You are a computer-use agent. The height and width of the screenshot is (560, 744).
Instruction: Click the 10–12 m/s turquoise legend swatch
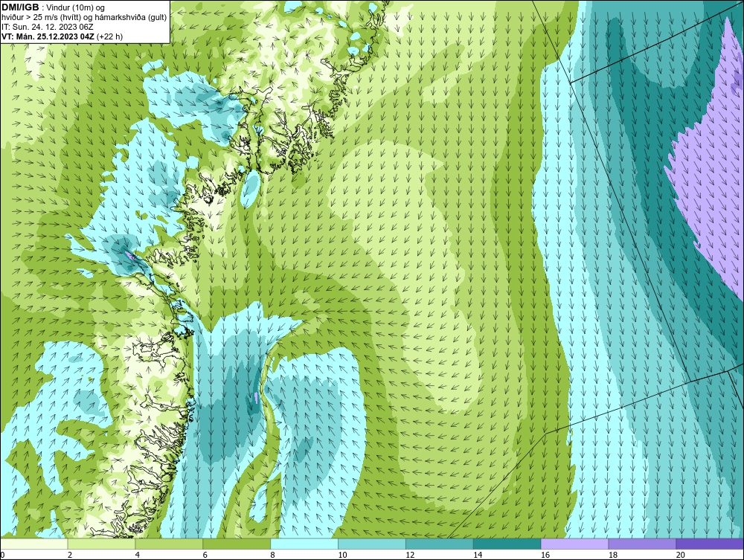(372, 544)
